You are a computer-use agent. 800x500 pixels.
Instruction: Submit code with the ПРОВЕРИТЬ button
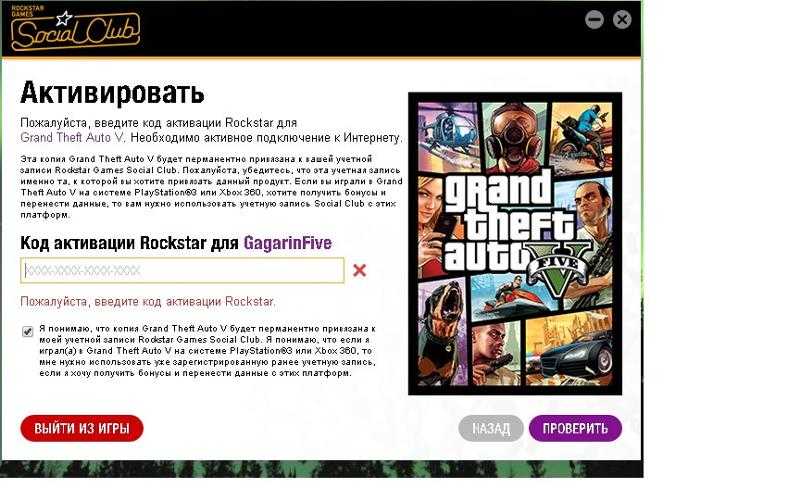coord(576,428)
